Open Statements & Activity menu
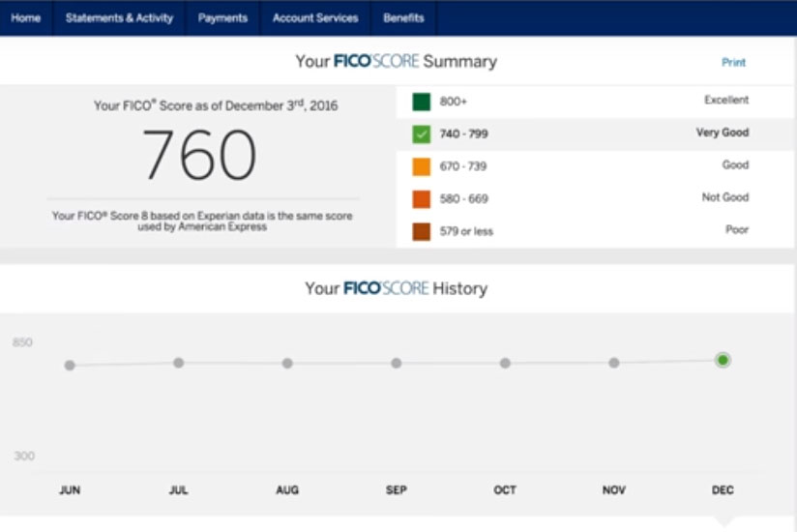Screen dimensions: 797x532 (x=119, y=17)
